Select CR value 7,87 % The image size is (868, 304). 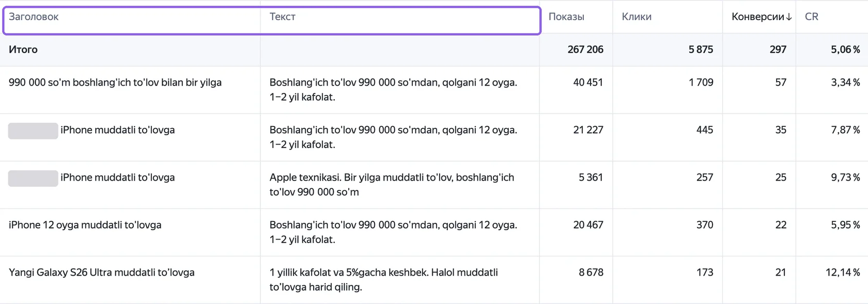pos(845,130)
